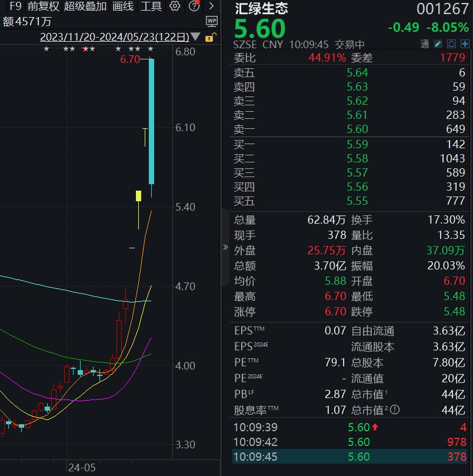This screenshot has height=476, width=473.
Task: Open the settings gear in chart toolbar
Action: (x=175, y=6)
